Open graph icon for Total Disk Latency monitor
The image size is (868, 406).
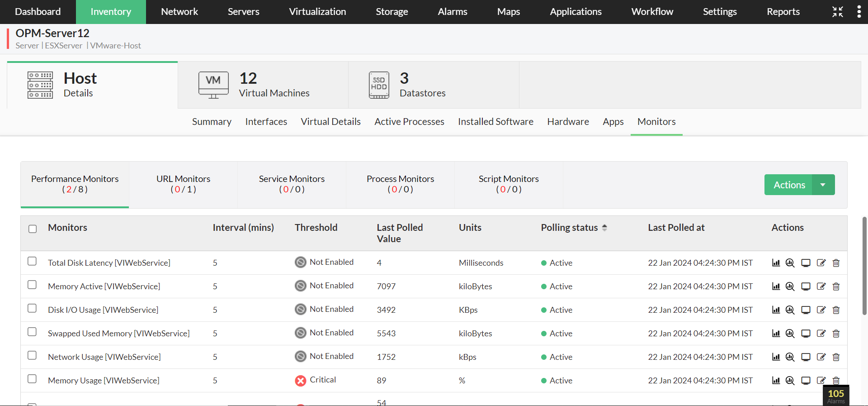coord(776,263)
